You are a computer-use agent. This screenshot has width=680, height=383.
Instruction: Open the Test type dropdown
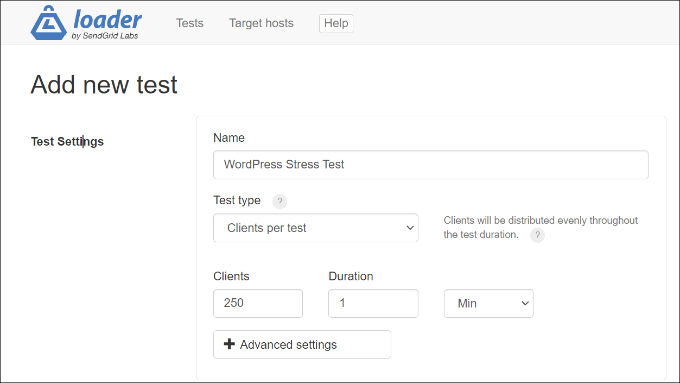pyautogui.click(x=316, y=228)
